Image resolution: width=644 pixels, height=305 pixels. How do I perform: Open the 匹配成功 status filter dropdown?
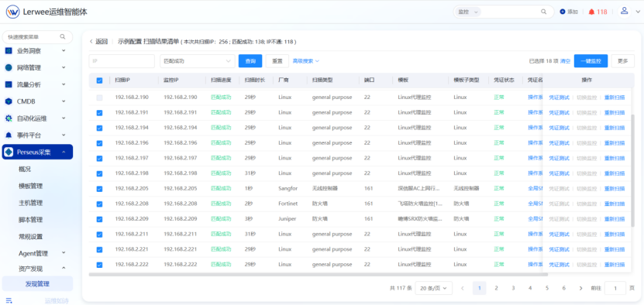click(x=197, y=61)
